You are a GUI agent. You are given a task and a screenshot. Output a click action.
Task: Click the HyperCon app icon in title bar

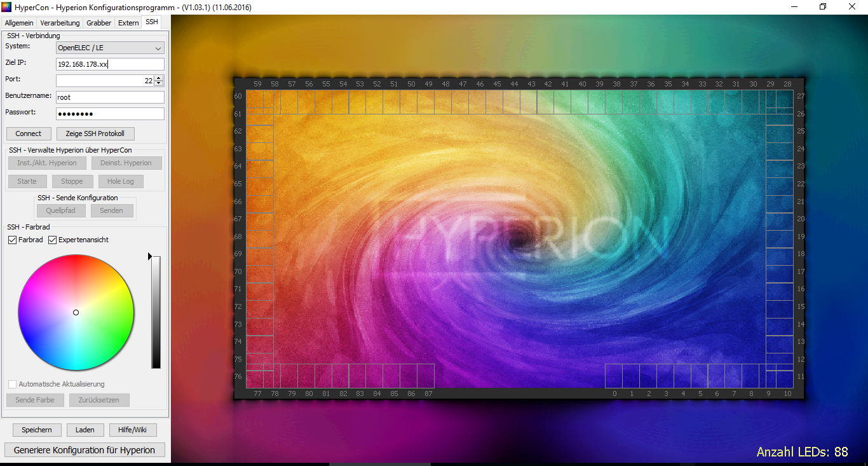point(6,7)
